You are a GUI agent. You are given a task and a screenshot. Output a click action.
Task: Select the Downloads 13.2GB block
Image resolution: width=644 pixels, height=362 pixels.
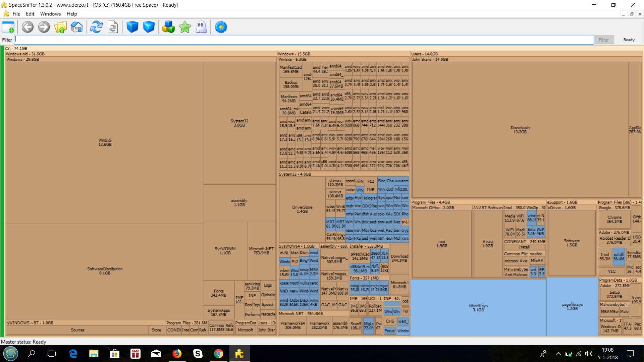[520, 130]
